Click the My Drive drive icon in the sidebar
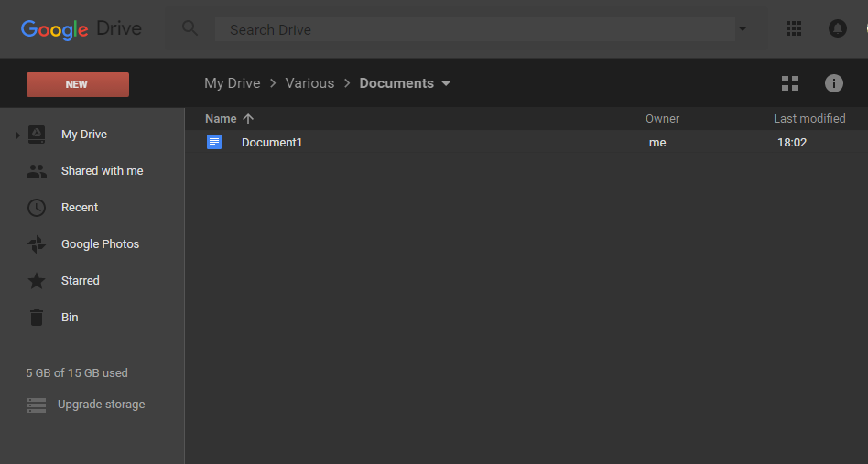Screen dimensions: 868x464 pyautogui.click(x=37, y=135)
